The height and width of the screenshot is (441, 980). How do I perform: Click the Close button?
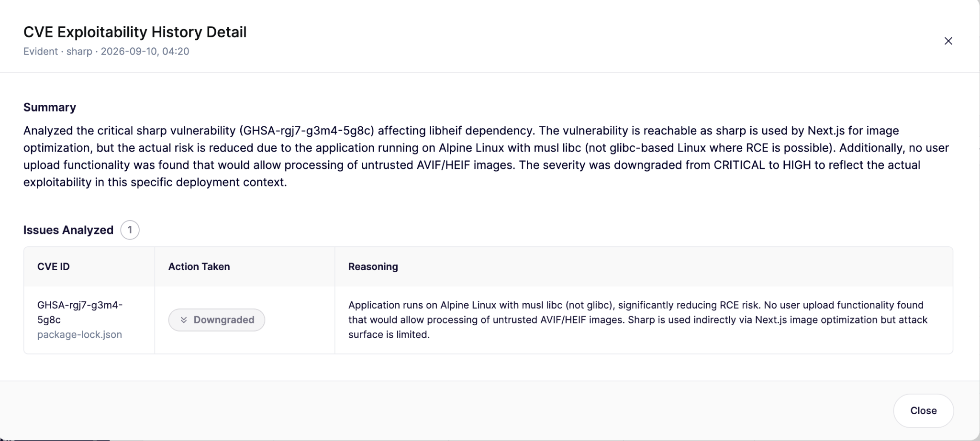click(x=923, y=410)
